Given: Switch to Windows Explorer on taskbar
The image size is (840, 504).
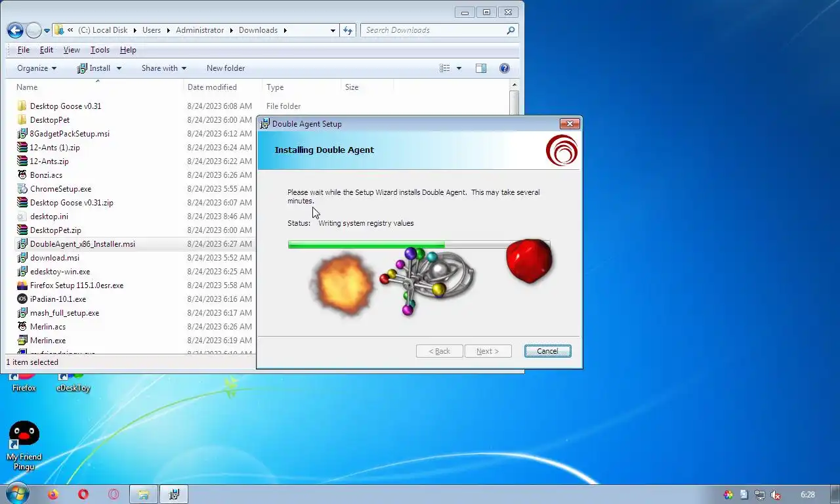Looking at the screenshot, I should click(x=144, y=494).
